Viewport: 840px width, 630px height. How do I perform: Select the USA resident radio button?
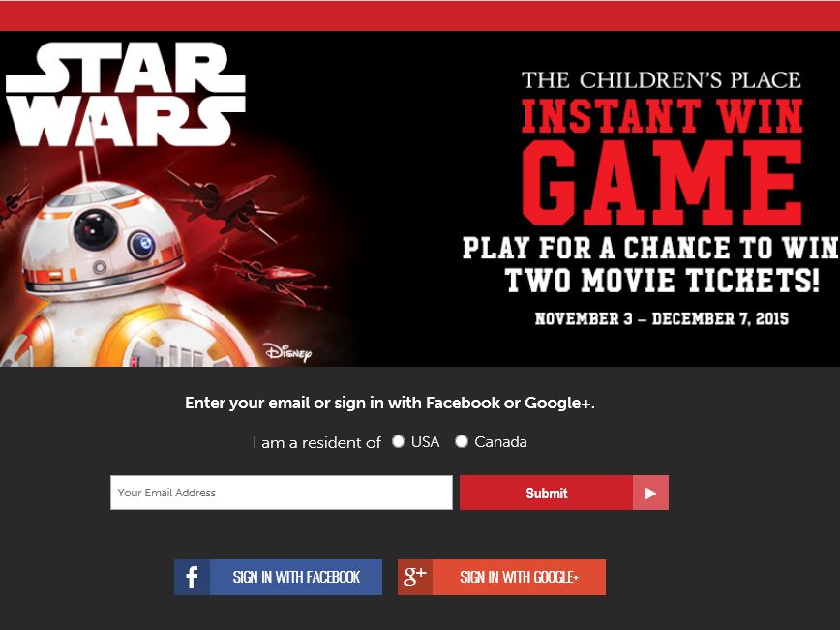click(x=398, y=441)
